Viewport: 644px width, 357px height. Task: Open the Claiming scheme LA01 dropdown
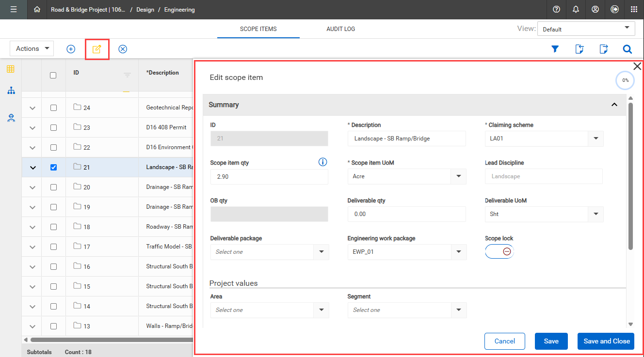(x=544, y=139)
